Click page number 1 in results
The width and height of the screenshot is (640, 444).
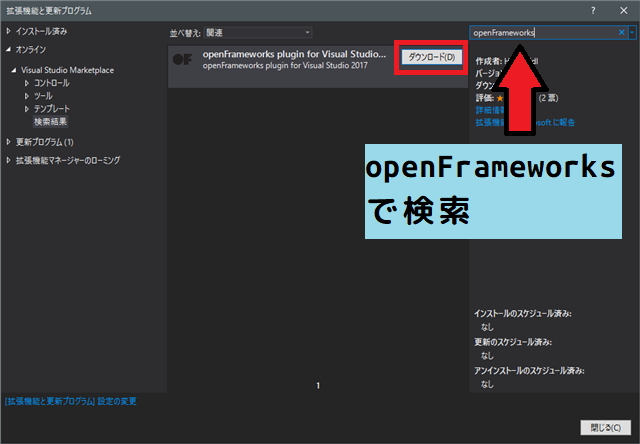tap(318, 385)
